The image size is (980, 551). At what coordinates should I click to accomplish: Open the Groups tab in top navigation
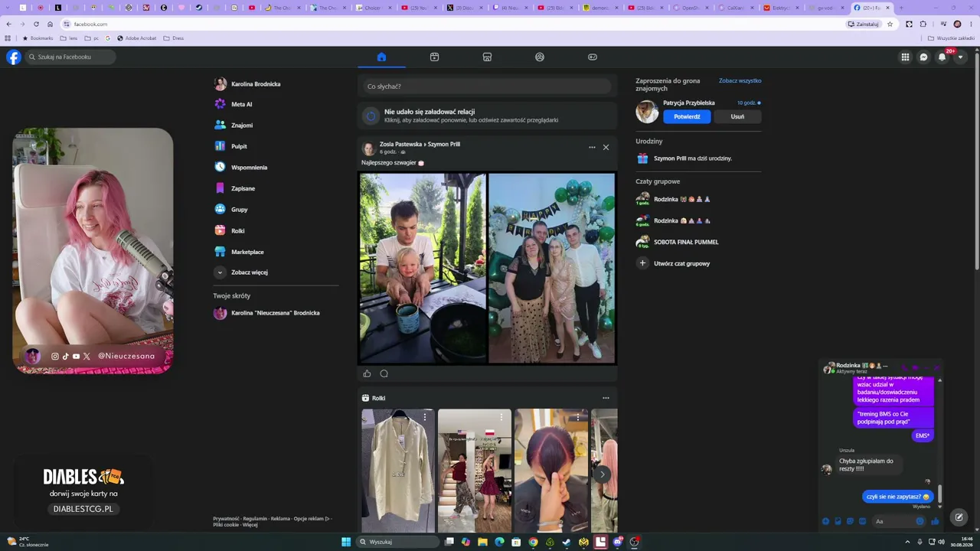540,57
